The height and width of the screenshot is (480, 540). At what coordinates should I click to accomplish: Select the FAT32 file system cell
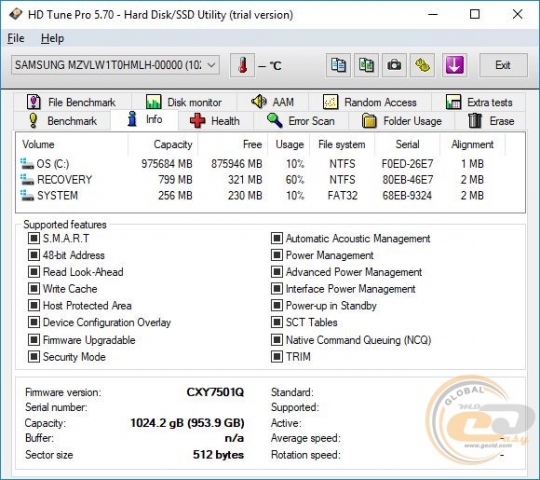coord(342,195)
